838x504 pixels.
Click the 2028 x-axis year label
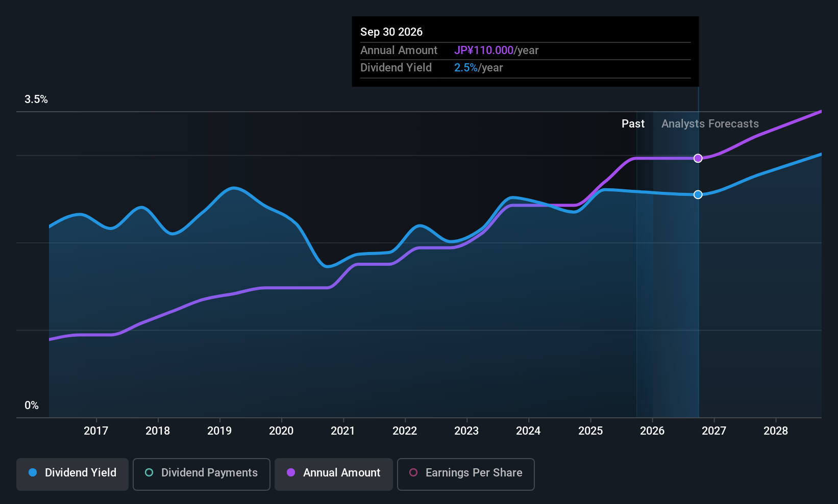point(776,431)
